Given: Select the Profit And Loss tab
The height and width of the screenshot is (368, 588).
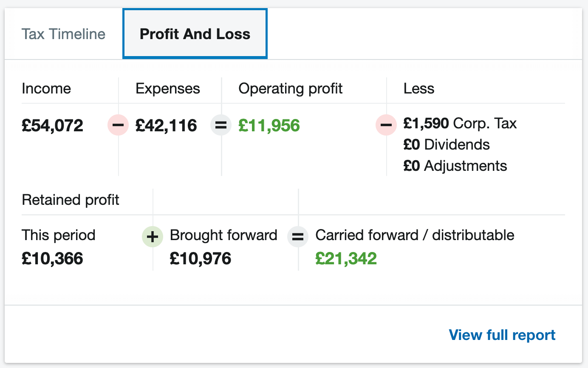Looking at the screenshot, I should tap(195, 34).
